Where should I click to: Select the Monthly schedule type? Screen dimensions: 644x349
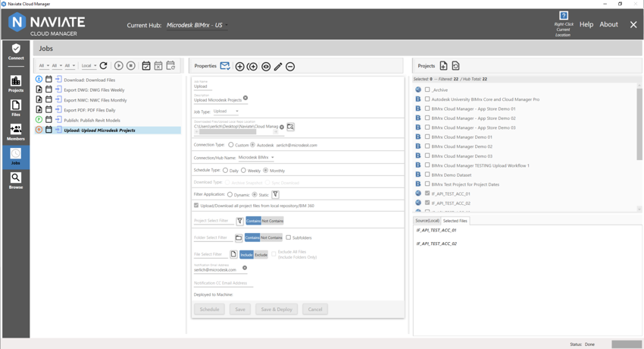266,170
